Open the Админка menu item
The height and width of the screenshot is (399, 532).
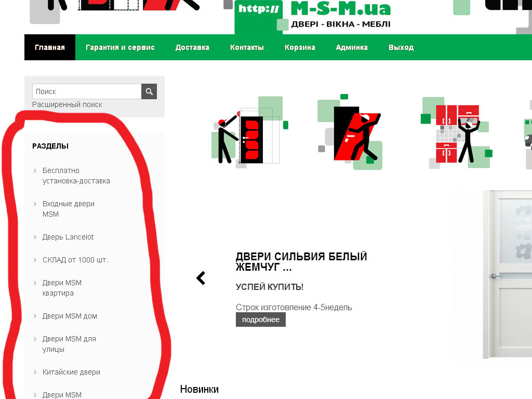point(352,47)
